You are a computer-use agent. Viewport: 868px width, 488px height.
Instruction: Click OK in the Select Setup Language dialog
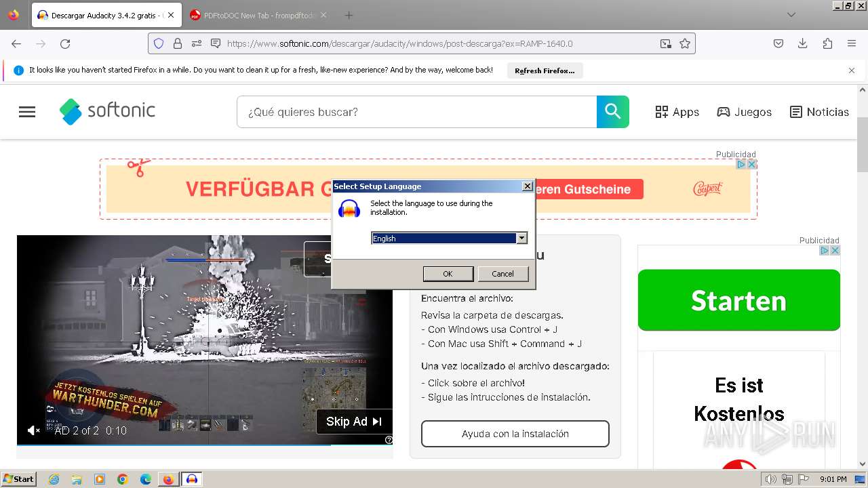point(448,274)
